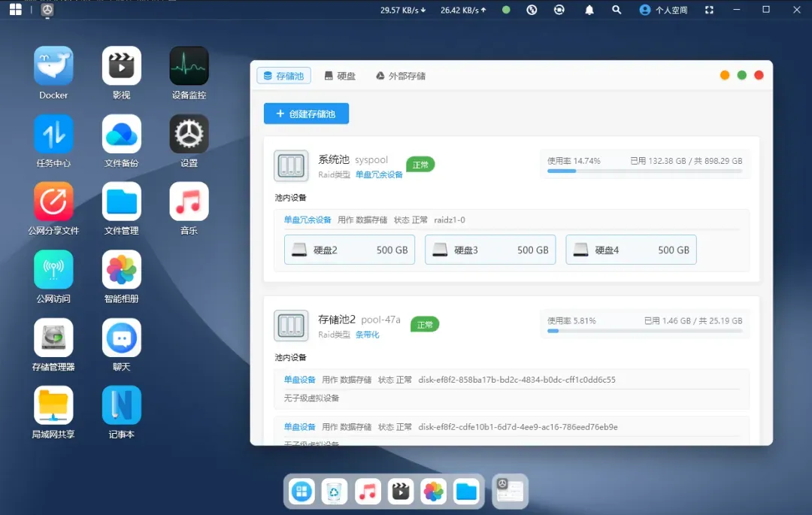Select the 硬盘3 disk card
The width and height of the screenshot is (812, 515).
(489, 250)
